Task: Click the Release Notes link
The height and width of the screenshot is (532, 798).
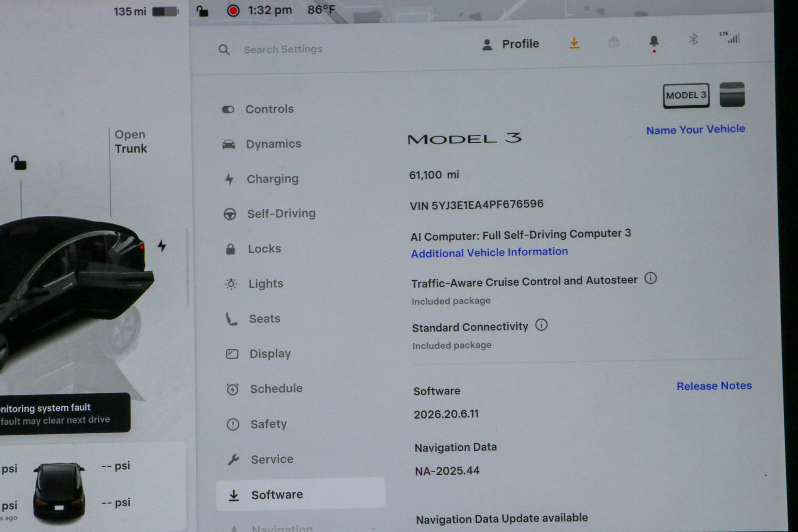Action: coord(714,386)
